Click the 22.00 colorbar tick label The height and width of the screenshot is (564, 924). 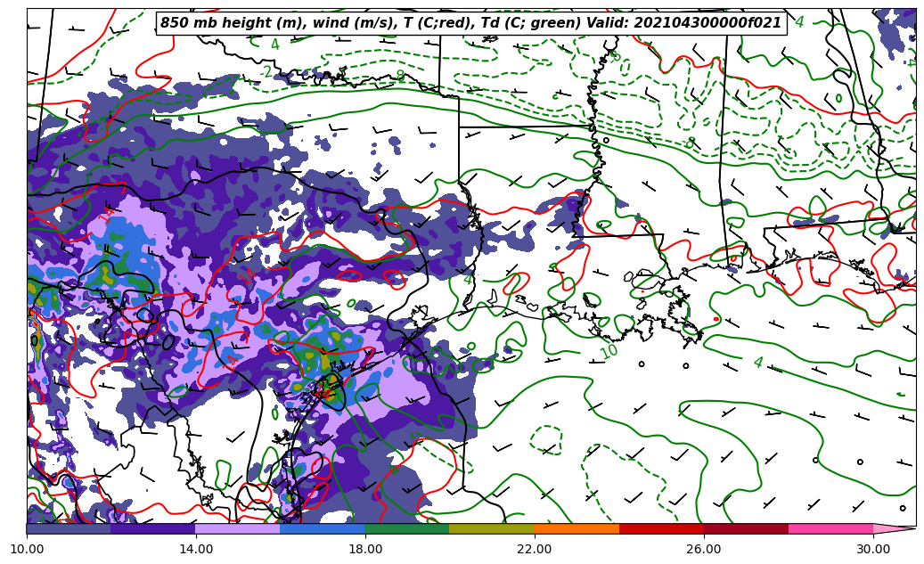pyautogui.click(x=535, y=549)
